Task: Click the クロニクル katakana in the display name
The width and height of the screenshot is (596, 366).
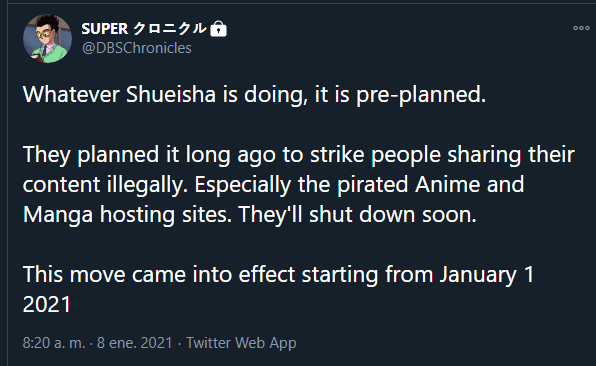Action: pyautogui.click(x=170, y=29)
